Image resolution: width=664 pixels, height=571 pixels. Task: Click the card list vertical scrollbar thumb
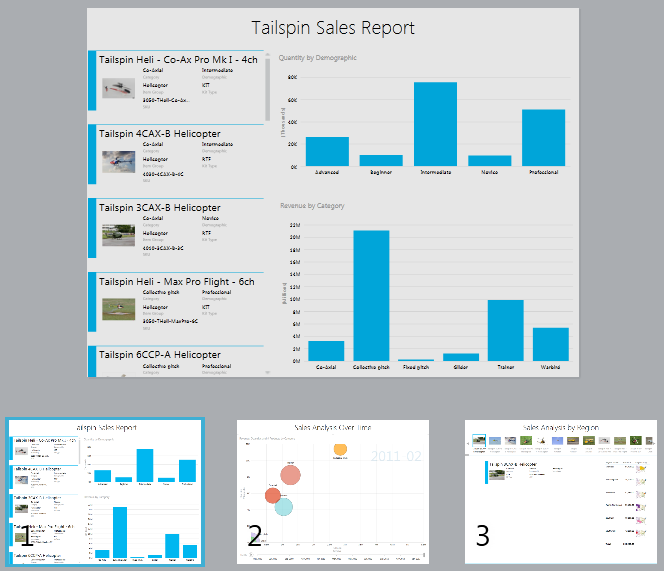coord(267,90)
